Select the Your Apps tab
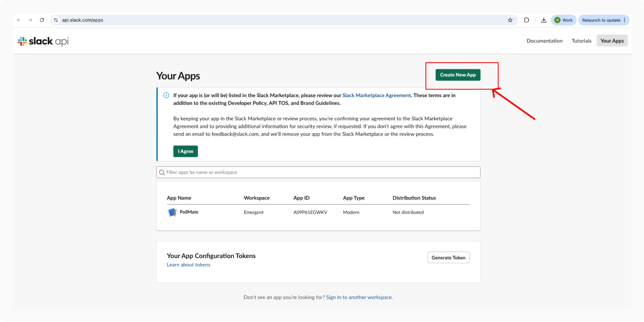The image size is (644, 322). click(612, 41)
